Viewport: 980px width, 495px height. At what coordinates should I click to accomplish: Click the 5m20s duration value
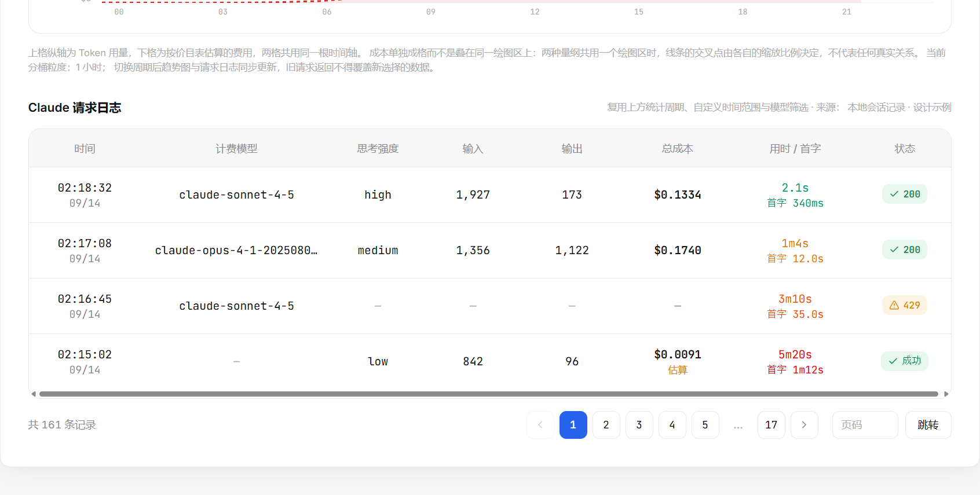click(x=795, y=354)
